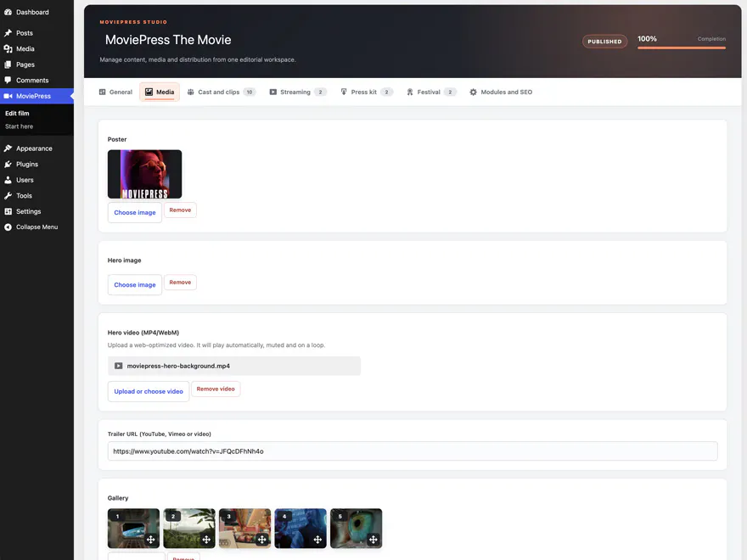This screenshot has height=560, width=747.
Task: Click the Trailer URL input field
Action: coord(413,451)
